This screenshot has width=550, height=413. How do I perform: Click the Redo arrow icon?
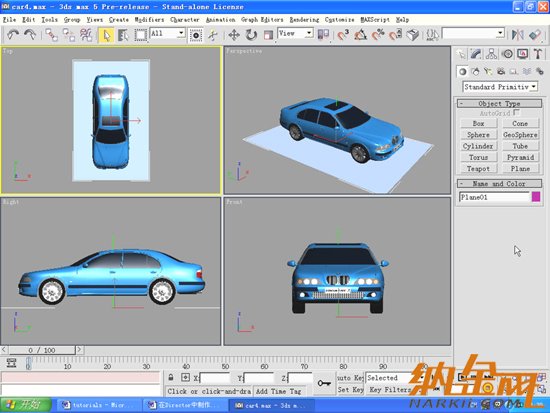click(30, 34)
